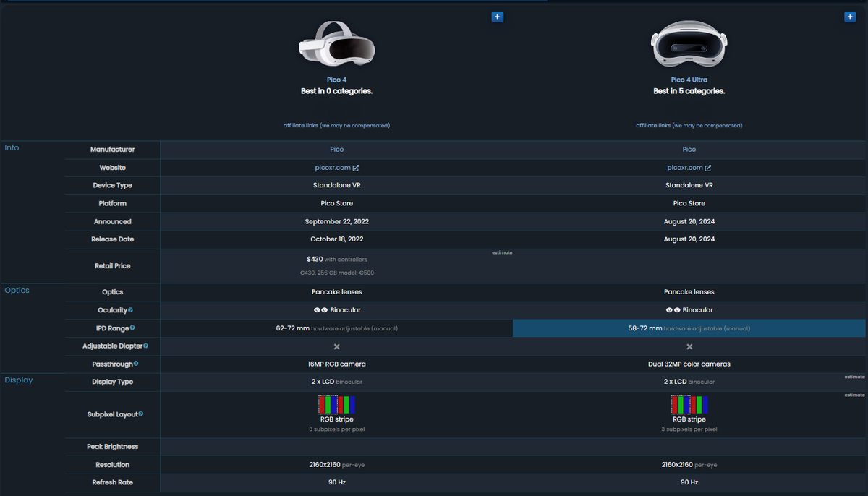This screenshot has width=868, height=496.
Task: Select the Display section label
Action: tap(19, 380)
